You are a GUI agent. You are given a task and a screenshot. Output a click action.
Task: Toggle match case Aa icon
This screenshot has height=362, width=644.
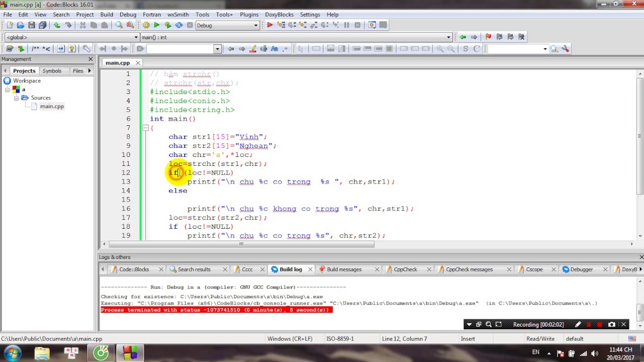275,49
